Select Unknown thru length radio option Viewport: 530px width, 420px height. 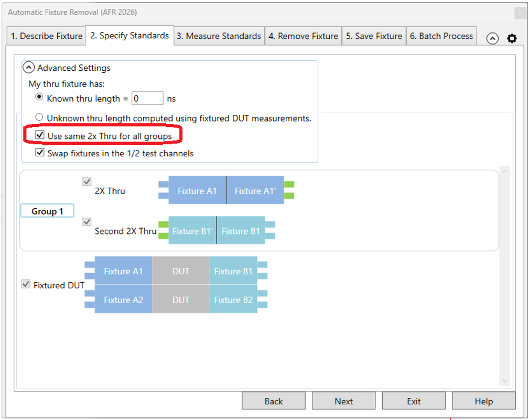[x=39, y=117]
